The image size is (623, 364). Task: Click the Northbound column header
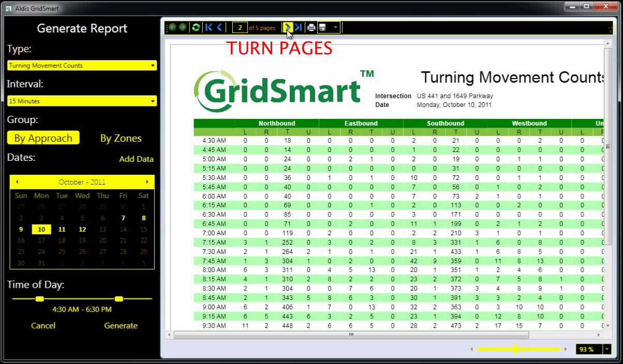point(277,124)
